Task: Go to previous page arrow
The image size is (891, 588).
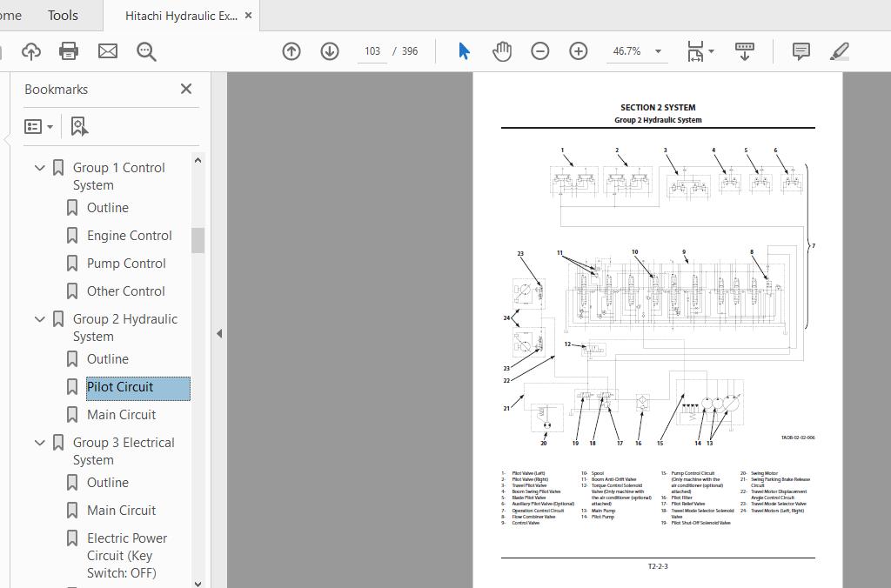Action: click(x=291, y=51)
